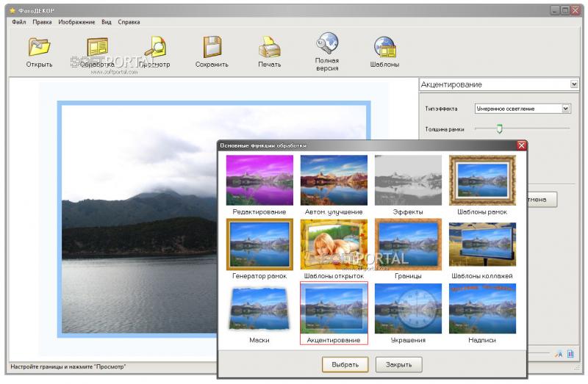Click the Выбрать button
This screenshot has width=588, height=384.
[x=345, y=364]
